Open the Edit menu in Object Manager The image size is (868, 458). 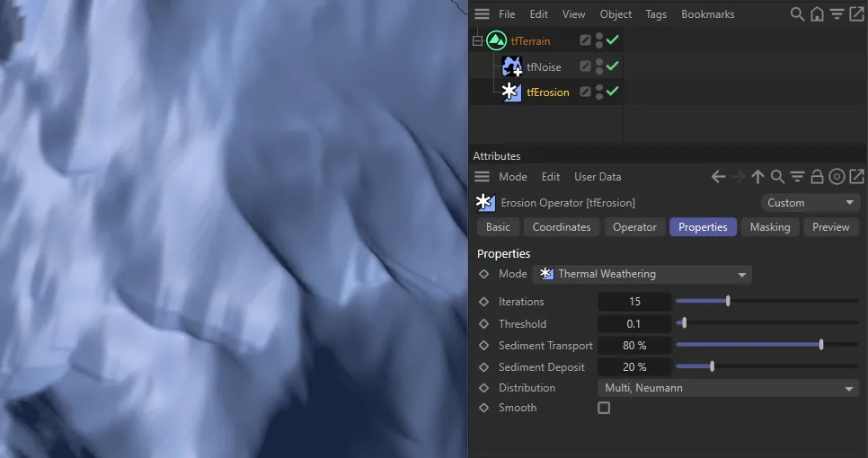pos(538,14)
